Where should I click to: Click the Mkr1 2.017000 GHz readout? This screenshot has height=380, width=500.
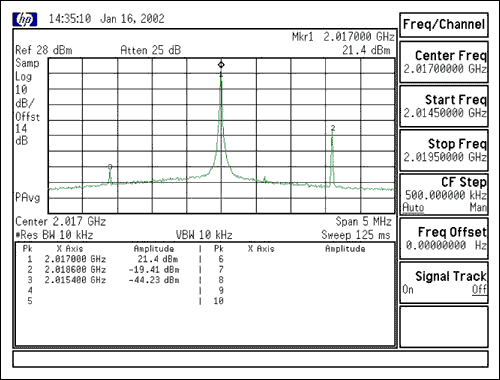pyautogui.click(x=343, y=37)
